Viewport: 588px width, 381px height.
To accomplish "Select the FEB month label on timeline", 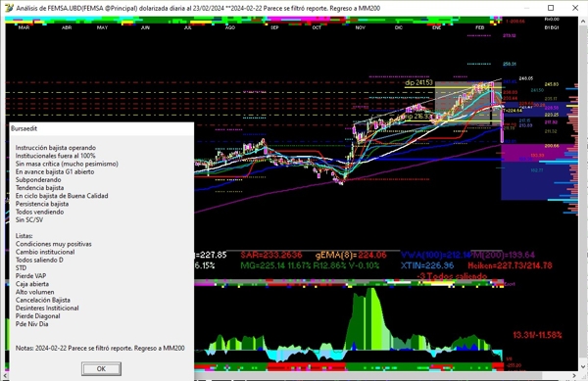I will (479, 27).
